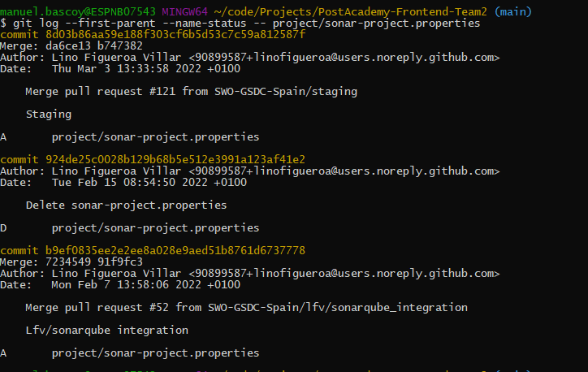The width and height of the screenshot is (588, 372).
Task: Click the Delete sonar-project.properties commit message
Action: click(x=126, y=205)
